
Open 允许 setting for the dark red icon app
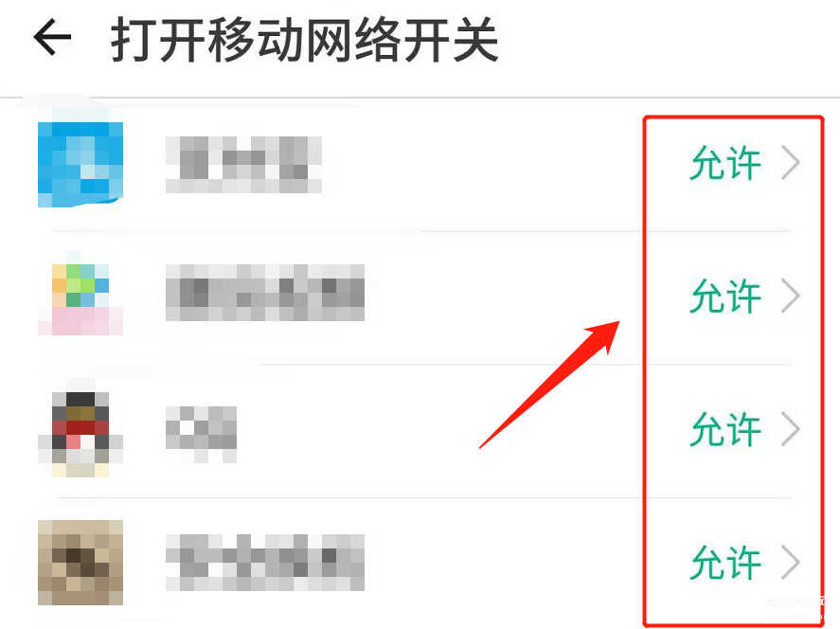click(725, 429)
